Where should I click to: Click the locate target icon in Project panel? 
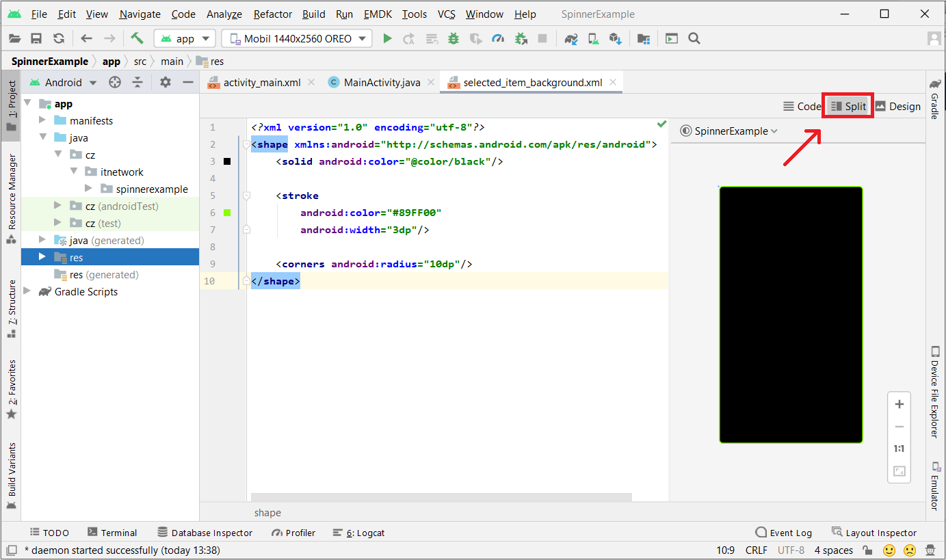(115, 83)
